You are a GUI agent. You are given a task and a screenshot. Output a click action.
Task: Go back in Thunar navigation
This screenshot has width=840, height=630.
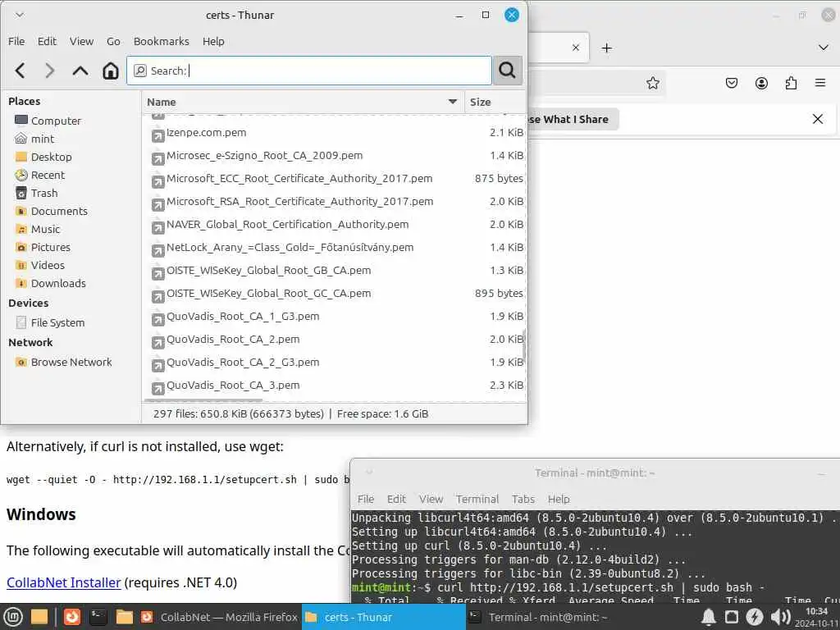pyautogui.click(x=21, y=71)
